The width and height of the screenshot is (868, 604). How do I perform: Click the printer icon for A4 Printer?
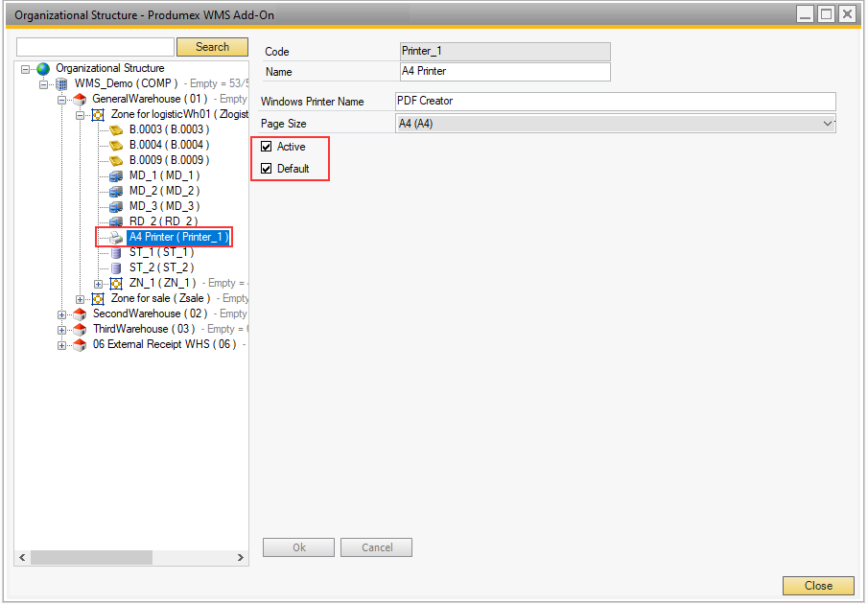click(x=116, y=237)
